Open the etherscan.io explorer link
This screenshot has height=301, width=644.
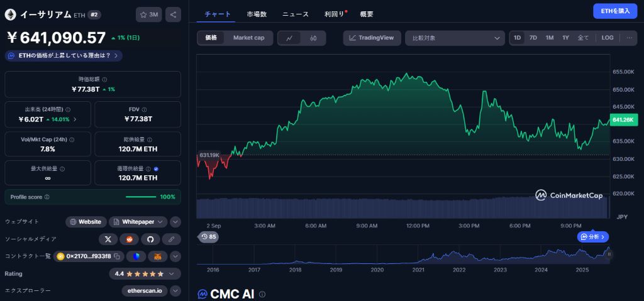click(x=145, y=291)
